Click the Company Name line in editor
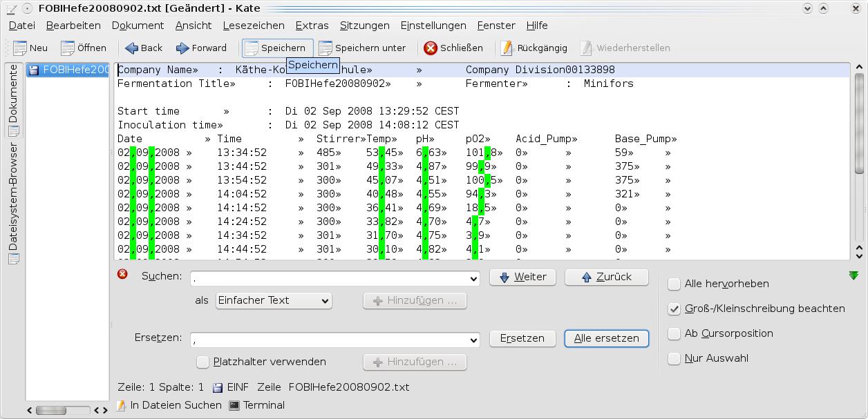The image size is (868, 419). tap(482, 70)
